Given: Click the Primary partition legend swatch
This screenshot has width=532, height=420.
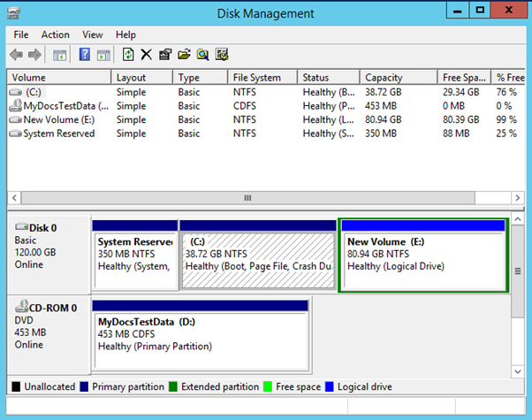Looking at the screenshot, I should tap(84, 386).
